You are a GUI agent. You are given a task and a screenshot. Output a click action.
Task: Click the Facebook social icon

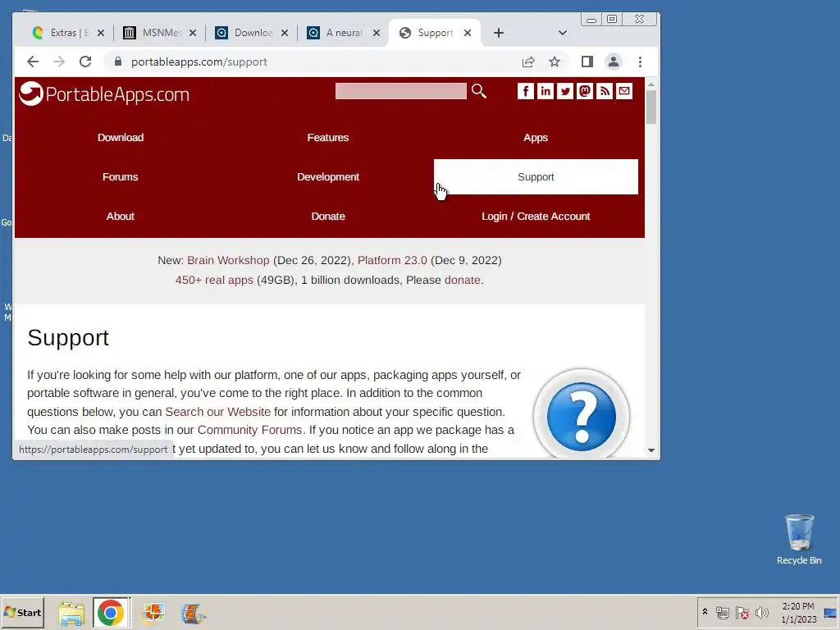(526, 91)
